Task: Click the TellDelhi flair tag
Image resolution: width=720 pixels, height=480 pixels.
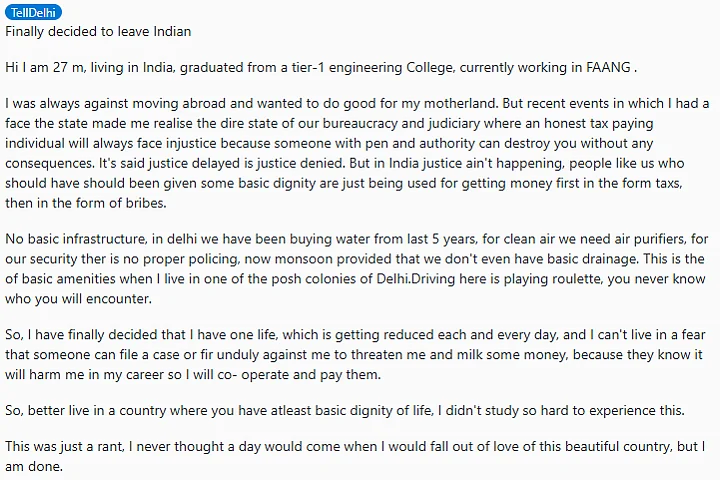Action: [x=32, y=13]
